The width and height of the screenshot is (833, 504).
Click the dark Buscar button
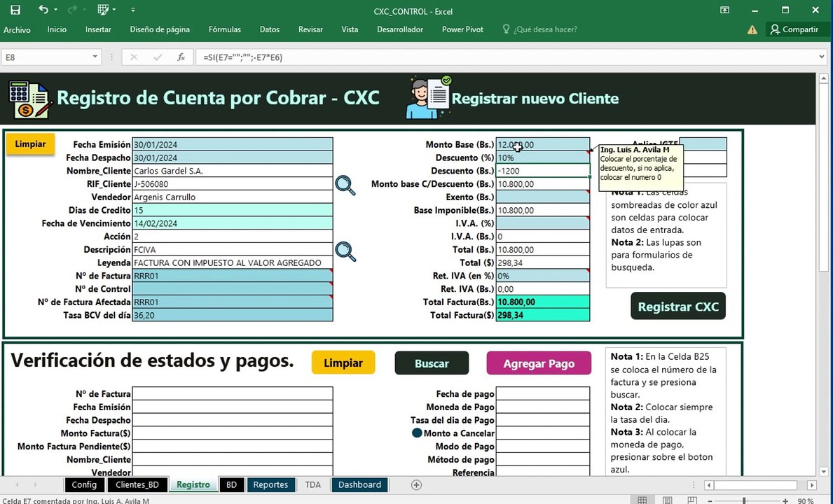click(432, 363)
